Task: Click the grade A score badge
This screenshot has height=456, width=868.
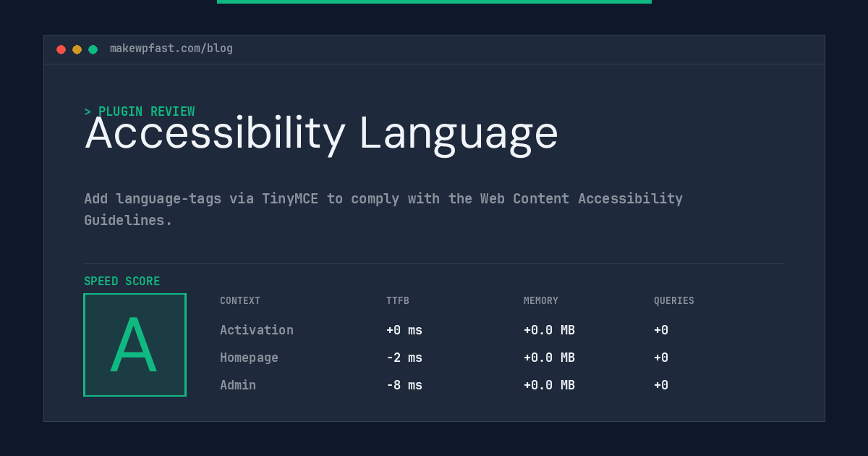Action: pos(135,345)
